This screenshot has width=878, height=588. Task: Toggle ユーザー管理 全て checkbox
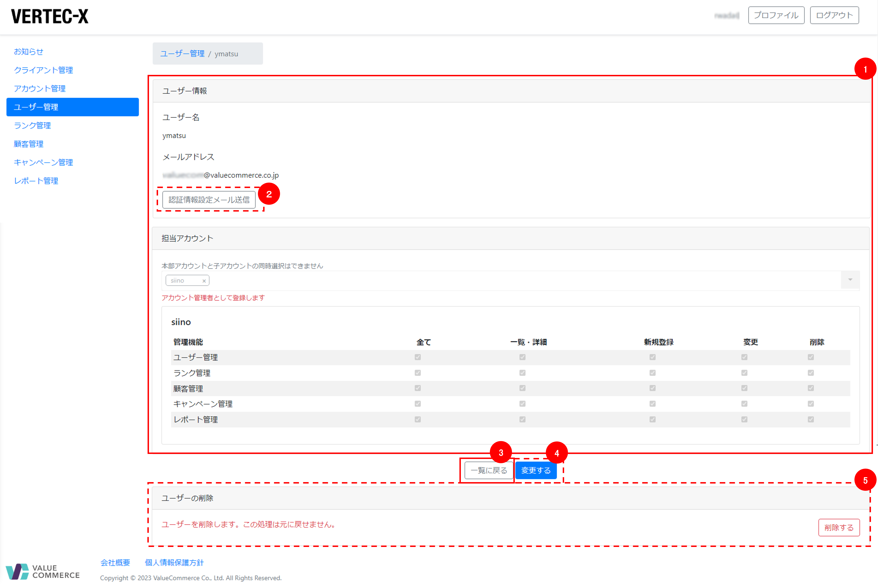(x=417, y=357)
